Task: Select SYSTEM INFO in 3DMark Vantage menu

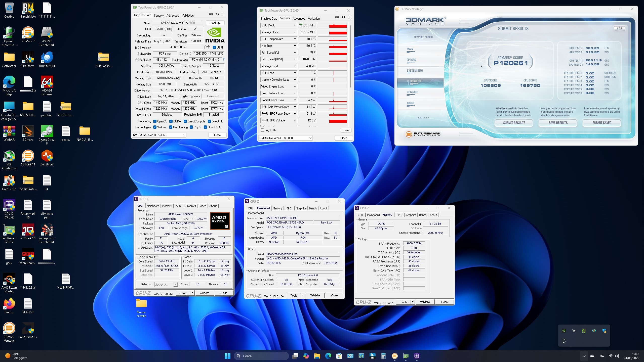Action: click(x=415, y=71)
